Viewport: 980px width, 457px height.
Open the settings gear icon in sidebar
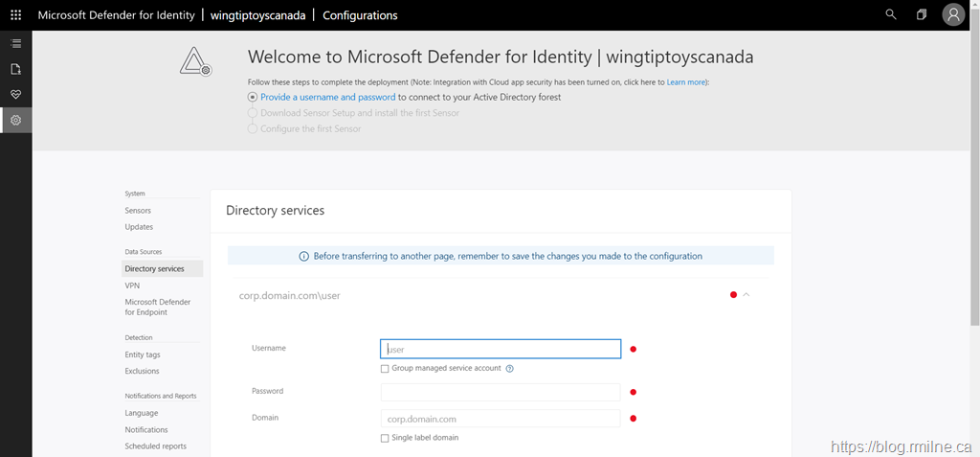[x=15, y=120]
